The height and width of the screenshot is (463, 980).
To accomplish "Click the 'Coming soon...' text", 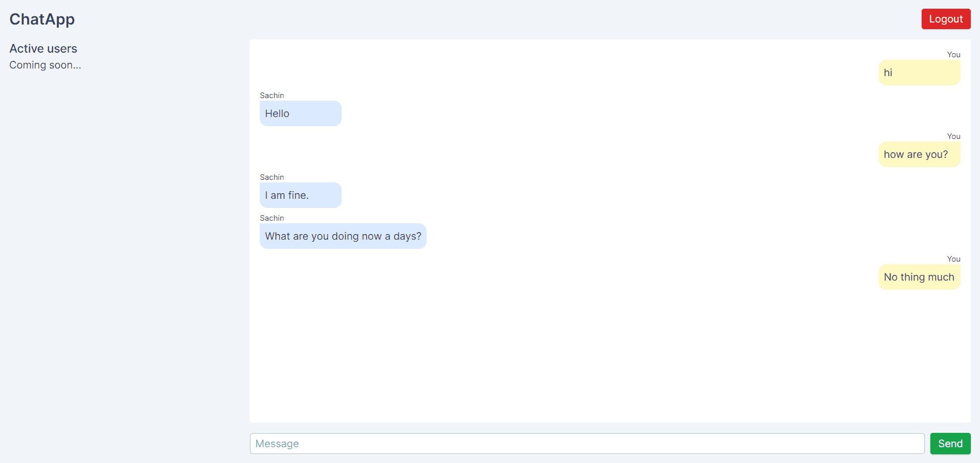I will tap(45, 65).
